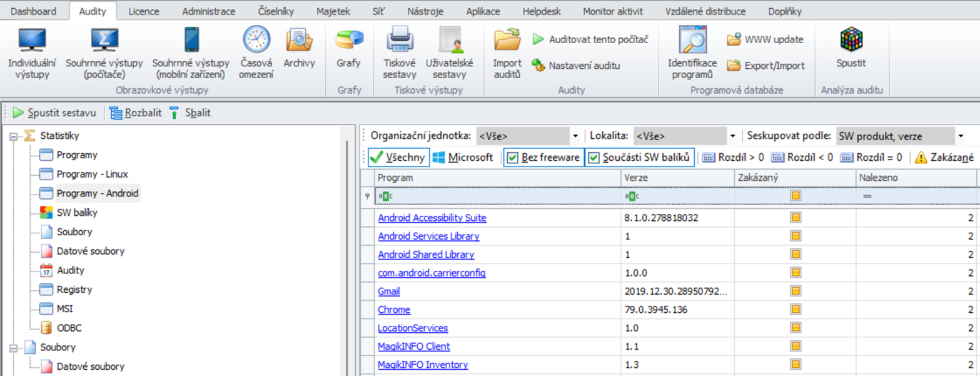The height and width of the screenshot is (376, 980).
Task: Click Spustit cube icon in Analýza auditu
Action: (851, 39)
